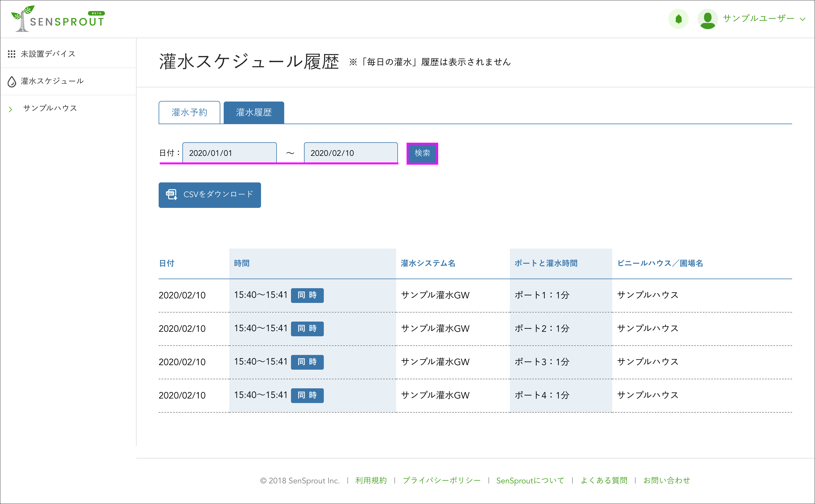Click the 同時 badge in the ポート3 row
815x504 pixels.
coord(307,362)
